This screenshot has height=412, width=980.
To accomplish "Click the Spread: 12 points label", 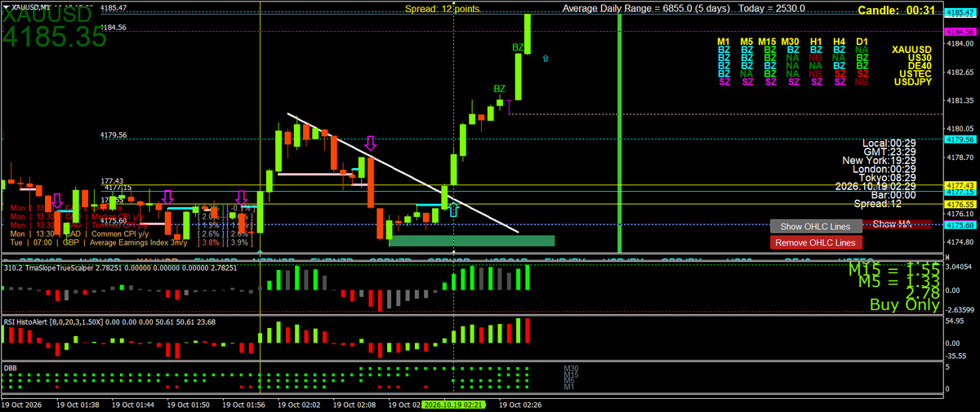I will coord(442,8).
